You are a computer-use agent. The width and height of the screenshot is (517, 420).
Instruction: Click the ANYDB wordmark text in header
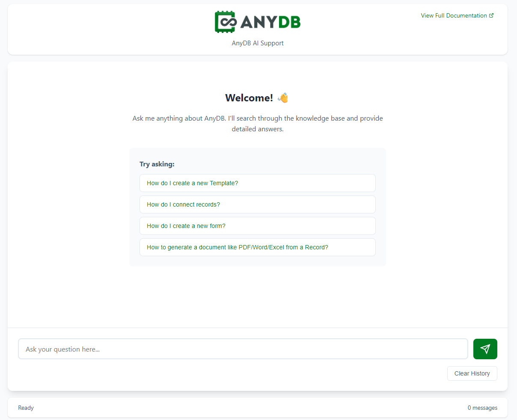[270, 22]
